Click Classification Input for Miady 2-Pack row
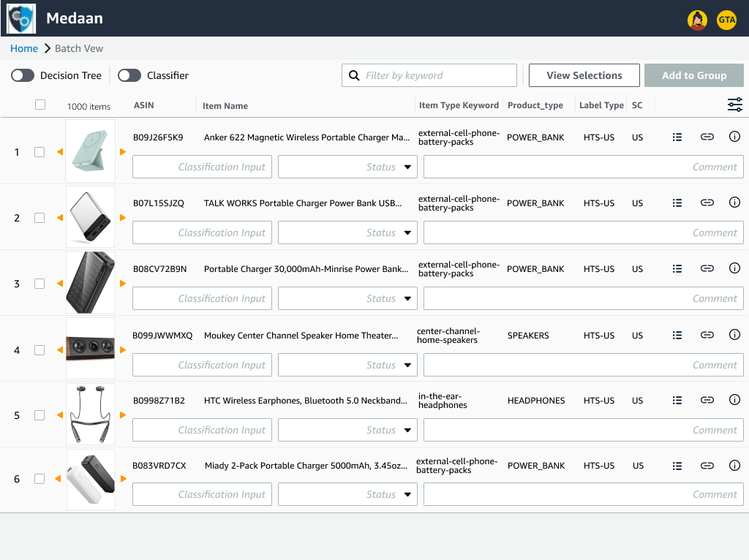 tap(202, 494)
